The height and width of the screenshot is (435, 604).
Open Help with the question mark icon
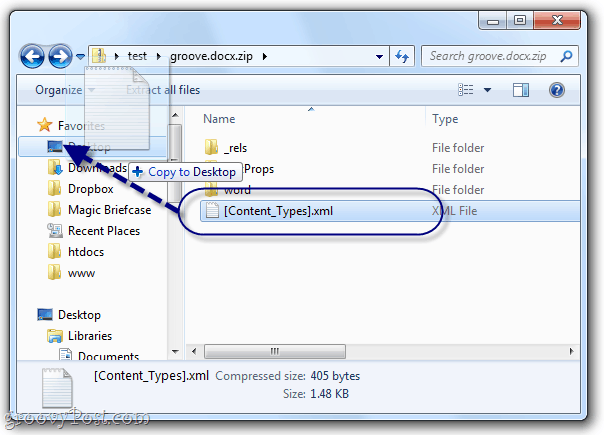557,90
